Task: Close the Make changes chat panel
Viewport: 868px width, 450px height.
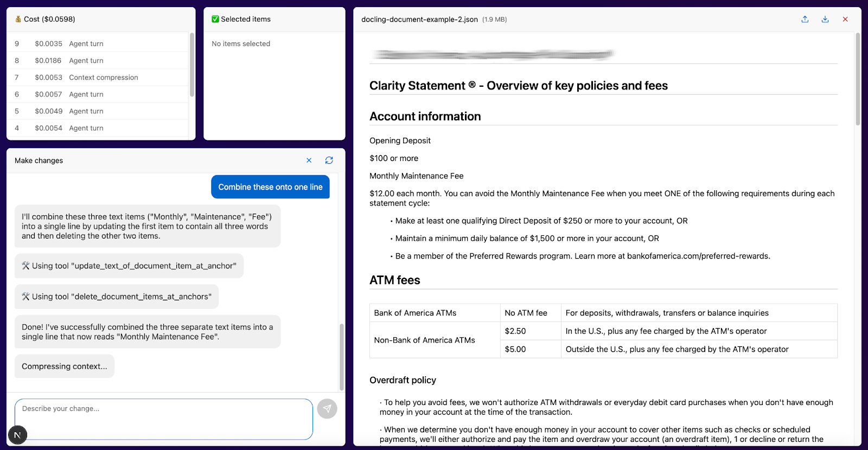Action: point(309,160)
